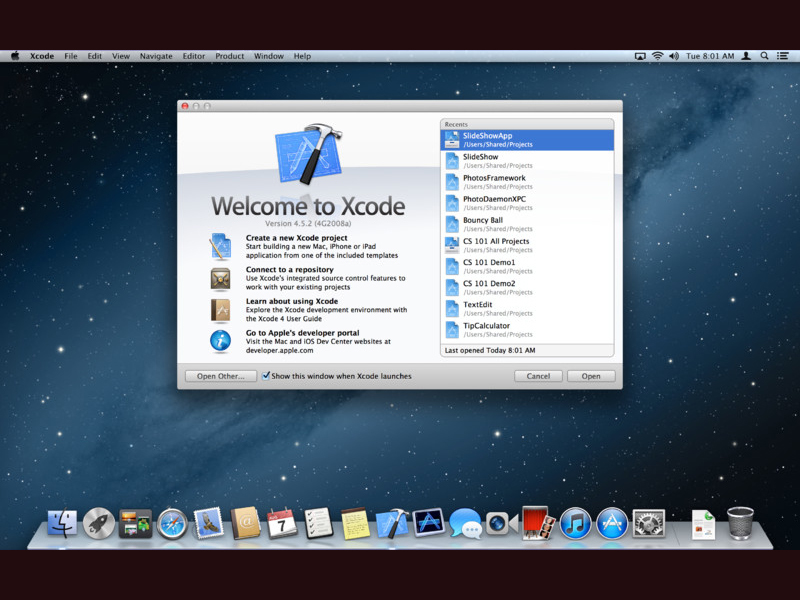Click the Tue 8:01 AM clock
This screenshot has height=600, width=800.
click(710, 56)
